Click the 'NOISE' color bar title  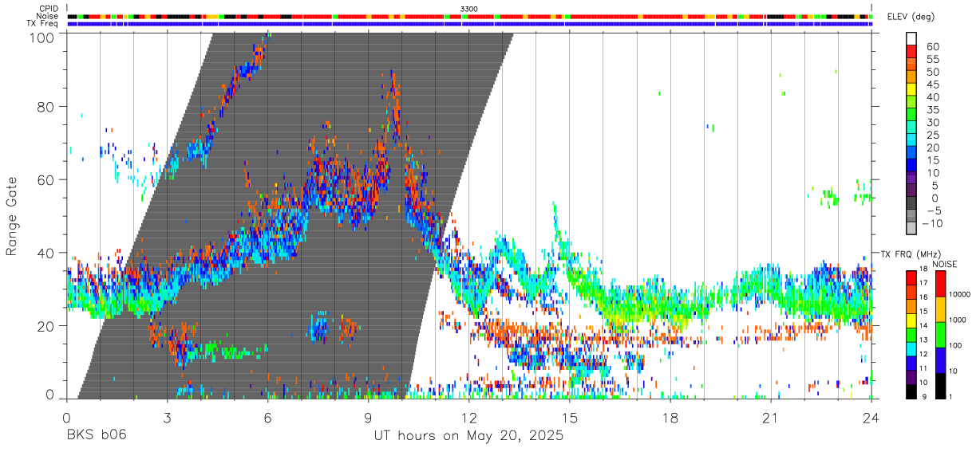[945, 264]
